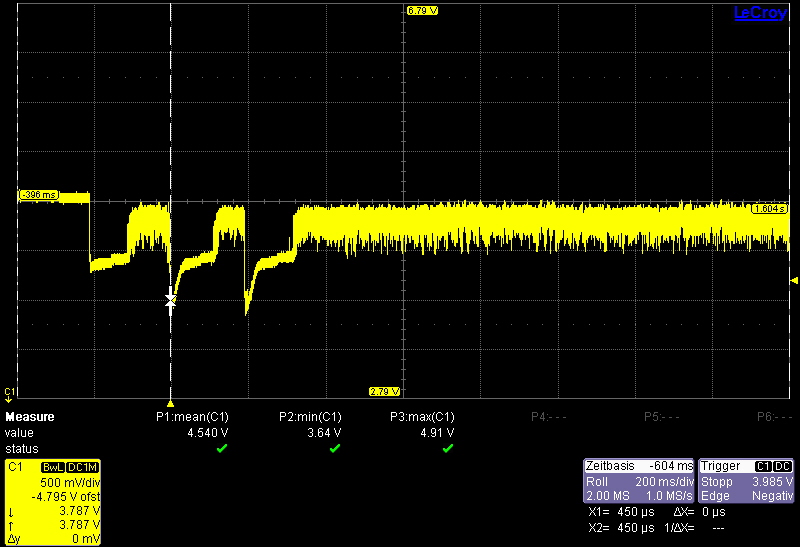Select the P2:min(C1) measurement
The width and height of the screenshot is (800, 547).
click(311, 417)
